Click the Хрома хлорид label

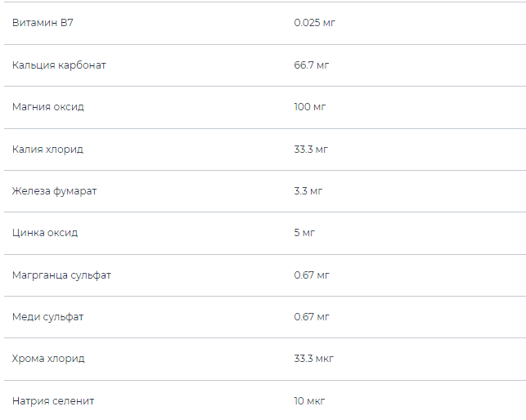48,359
